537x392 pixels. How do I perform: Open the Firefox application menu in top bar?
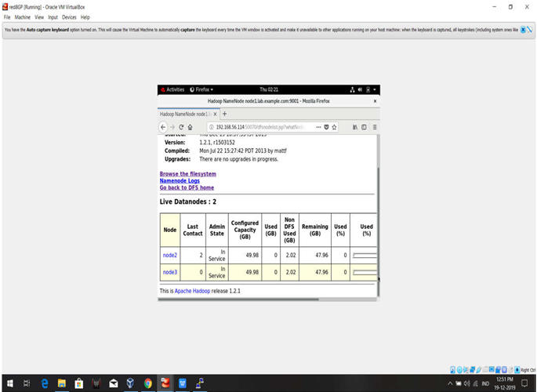(x=201, y=90)
